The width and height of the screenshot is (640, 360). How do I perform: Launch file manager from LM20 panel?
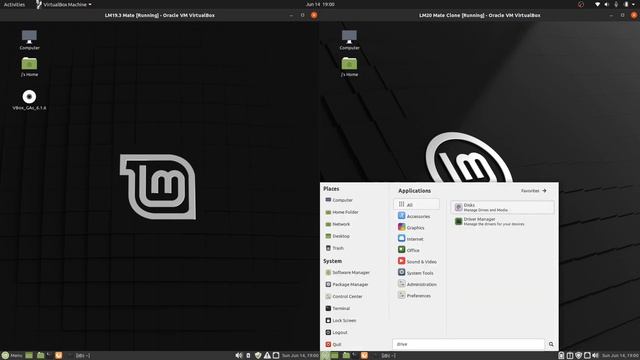(346, 356)
